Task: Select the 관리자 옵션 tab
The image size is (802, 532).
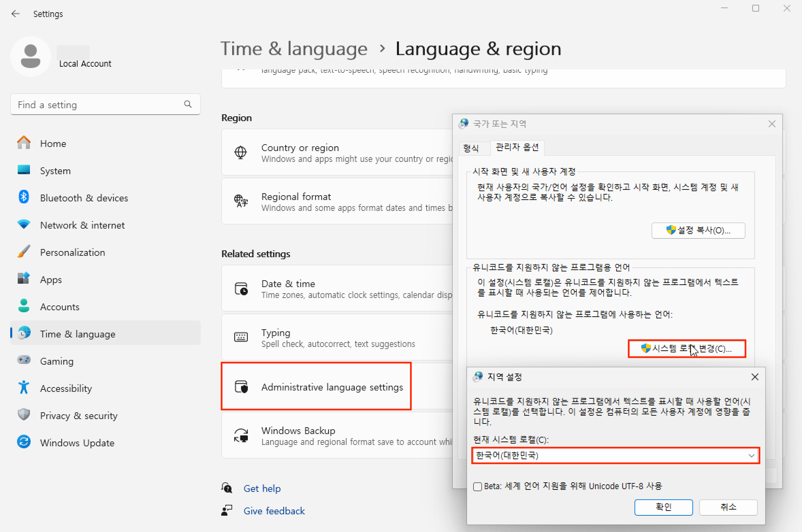Action: (517, 147)
